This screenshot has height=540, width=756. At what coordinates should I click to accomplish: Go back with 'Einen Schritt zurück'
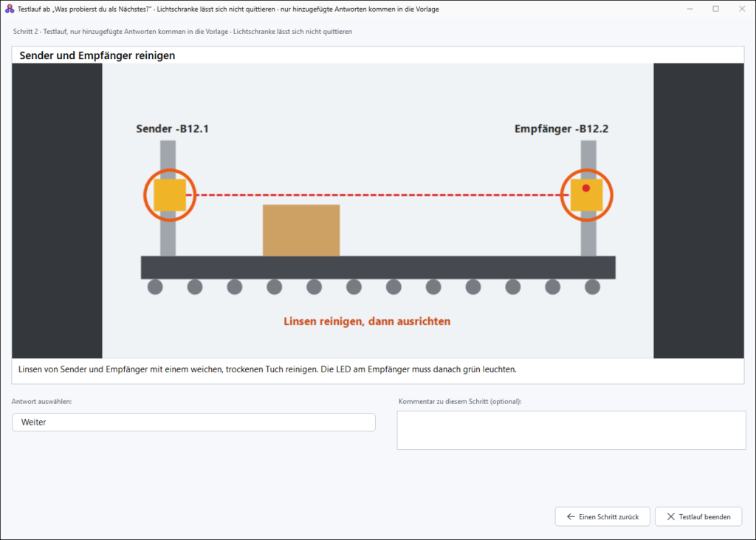(602, 516)
